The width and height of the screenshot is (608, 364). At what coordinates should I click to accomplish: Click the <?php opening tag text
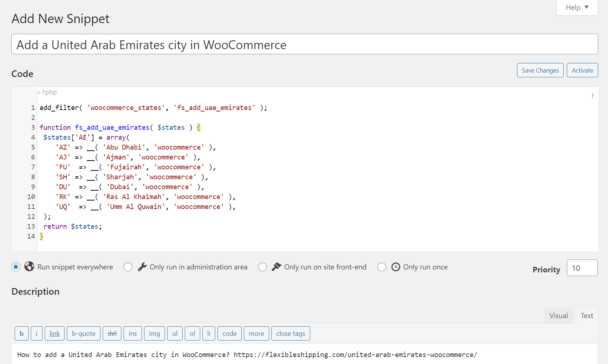pos(47,92)
